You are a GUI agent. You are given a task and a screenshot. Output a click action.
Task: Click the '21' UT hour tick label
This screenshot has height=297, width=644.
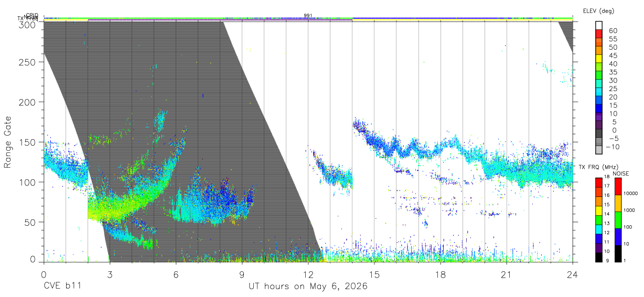pos(506,274)
